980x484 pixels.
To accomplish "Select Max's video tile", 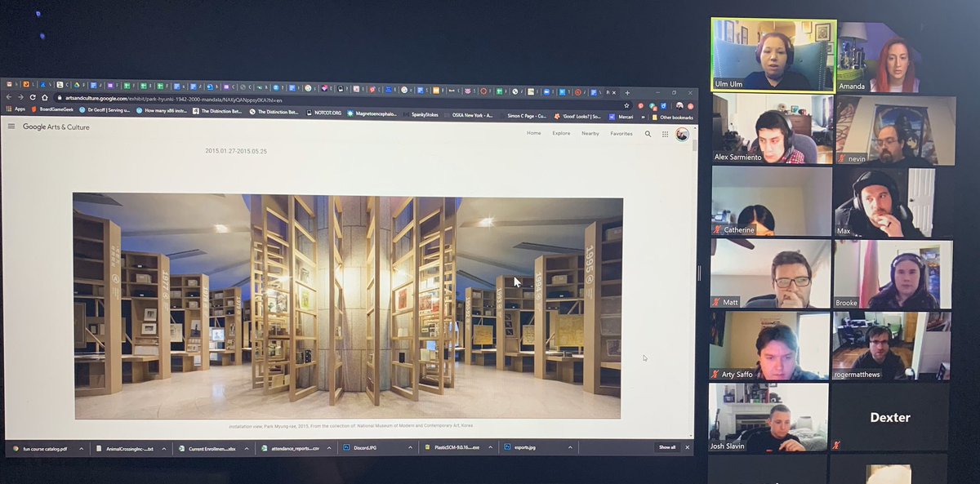I will [894, 203].
